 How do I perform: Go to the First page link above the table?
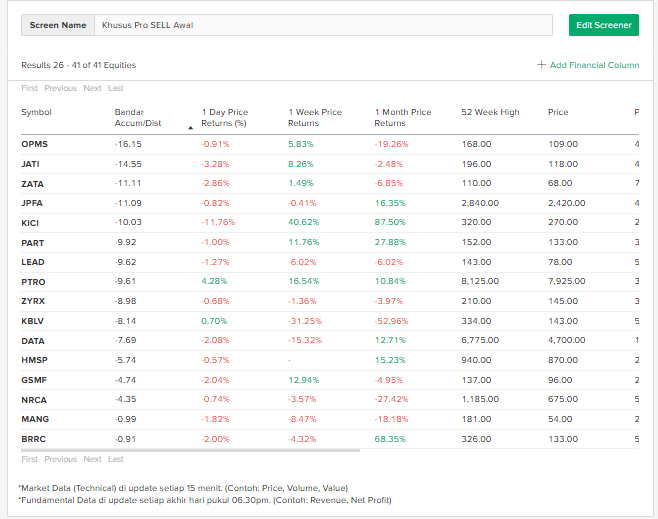[x=29, y=88]
